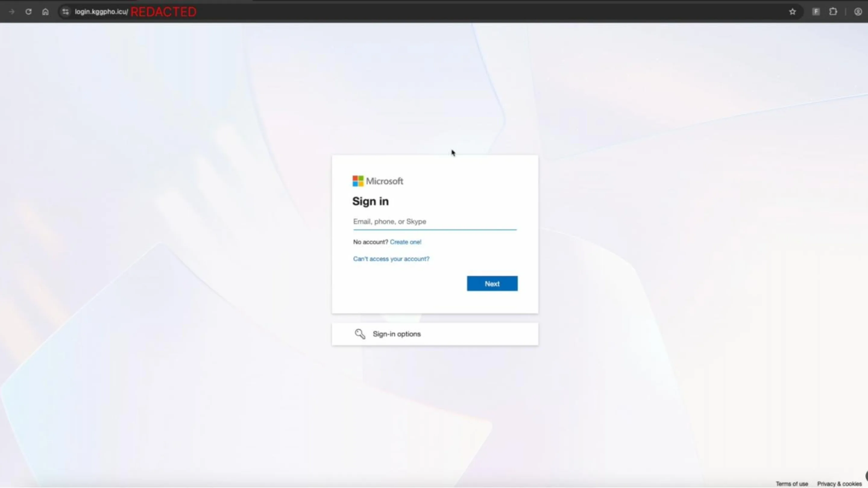Screen dimensions: 868x488
Task: Toggle the bookmark star for this page
Action: click(x=793, y=11)
